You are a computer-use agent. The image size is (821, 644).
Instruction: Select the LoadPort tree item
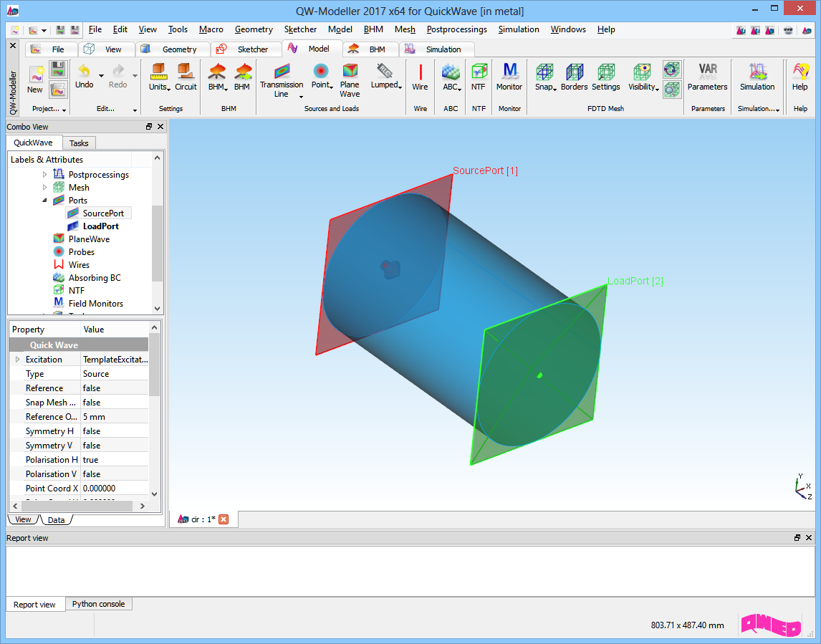(100, 226)
